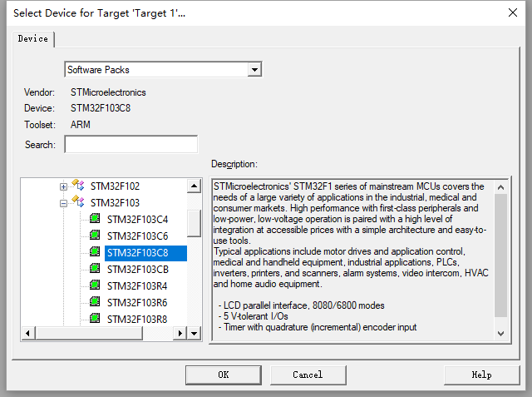
Task: Collapse the STM32F103 tree node
Action: (x=63, y=203)
